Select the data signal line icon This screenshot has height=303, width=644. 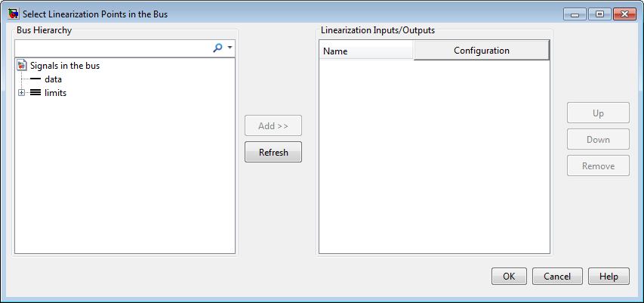[35, 79]
